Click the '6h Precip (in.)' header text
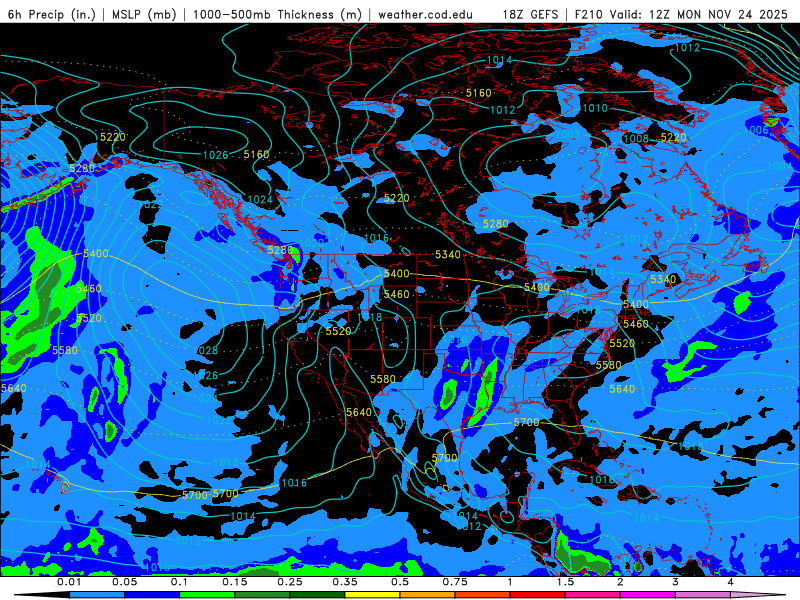The width and height of the screenshot is (800, 600). (x=52, y=14)
